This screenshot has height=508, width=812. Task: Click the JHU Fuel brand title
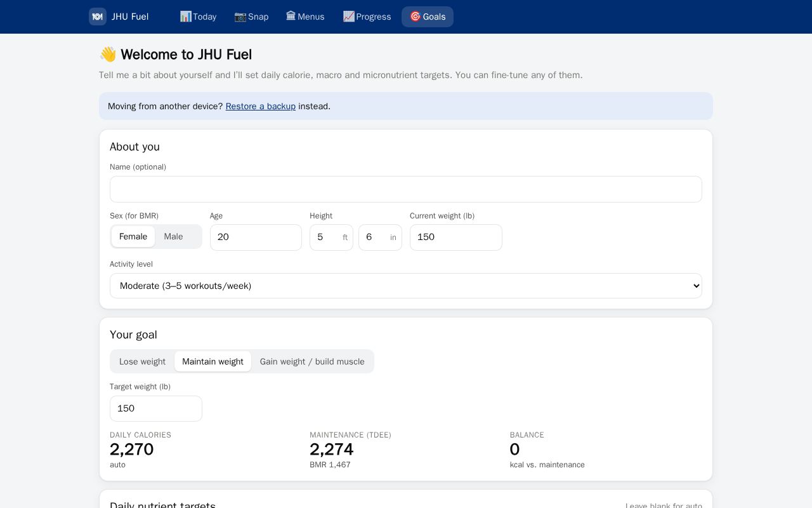130,17
